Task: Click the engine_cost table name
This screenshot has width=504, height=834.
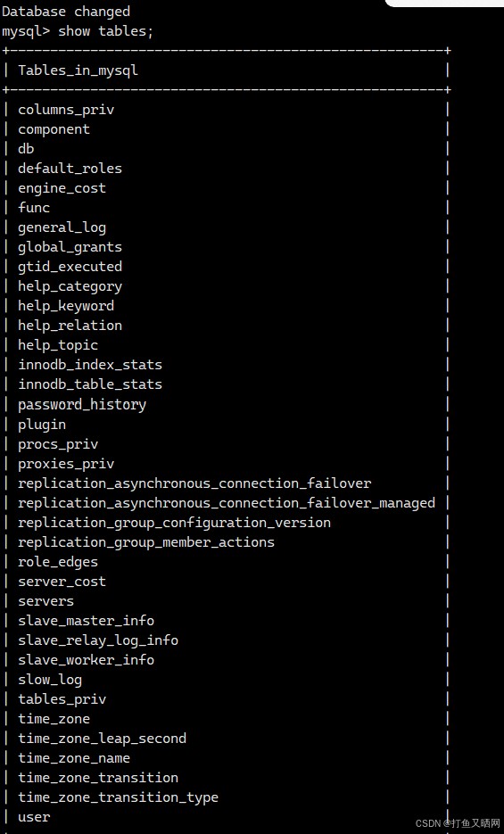Action: 62,188
